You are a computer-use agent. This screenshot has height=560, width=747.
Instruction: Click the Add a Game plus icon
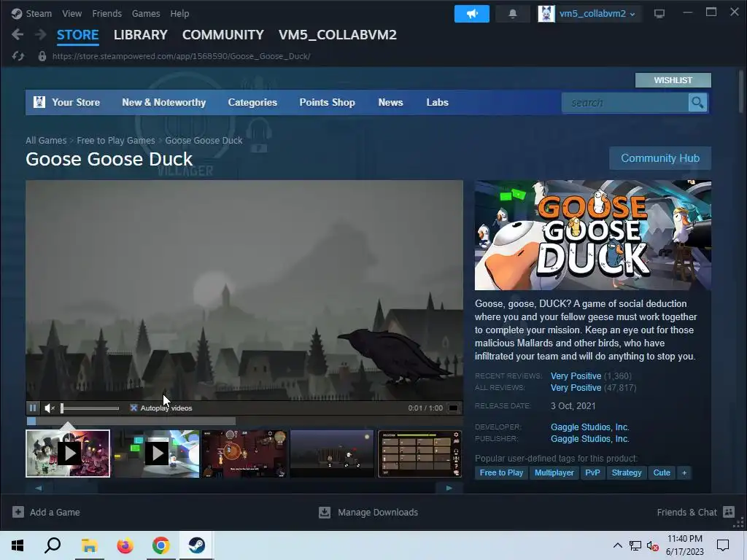(x=18, y=512)
